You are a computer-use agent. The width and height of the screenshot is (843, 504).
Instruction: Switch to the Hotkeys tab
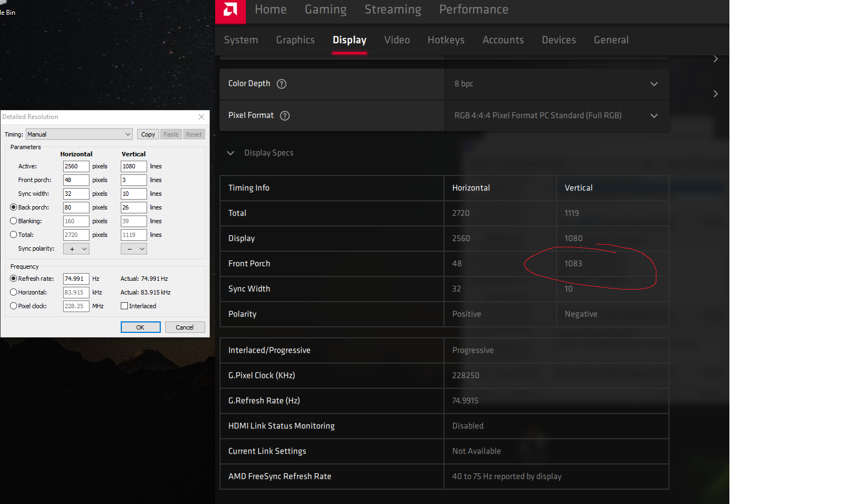(x=446, y=40)
